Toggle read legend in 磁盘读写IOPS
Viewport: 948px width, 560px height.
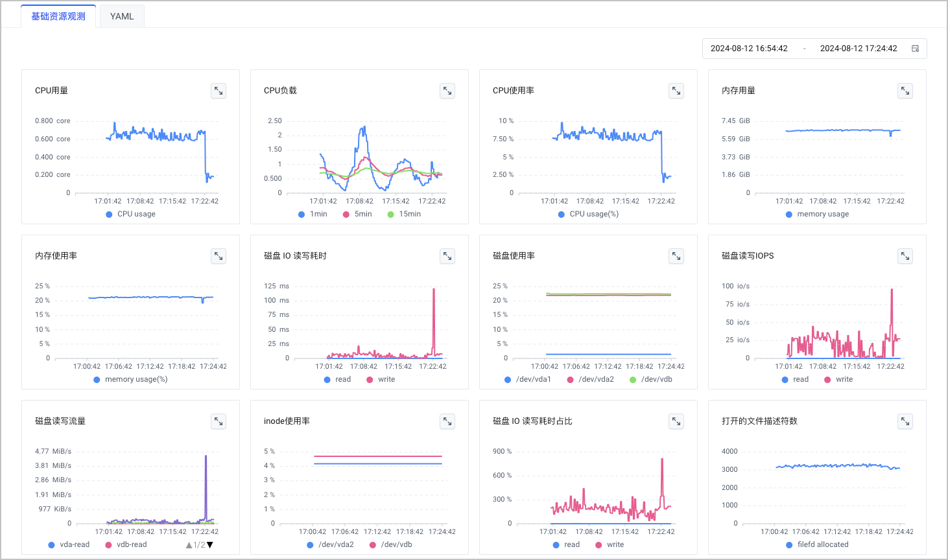pos(795,379)
